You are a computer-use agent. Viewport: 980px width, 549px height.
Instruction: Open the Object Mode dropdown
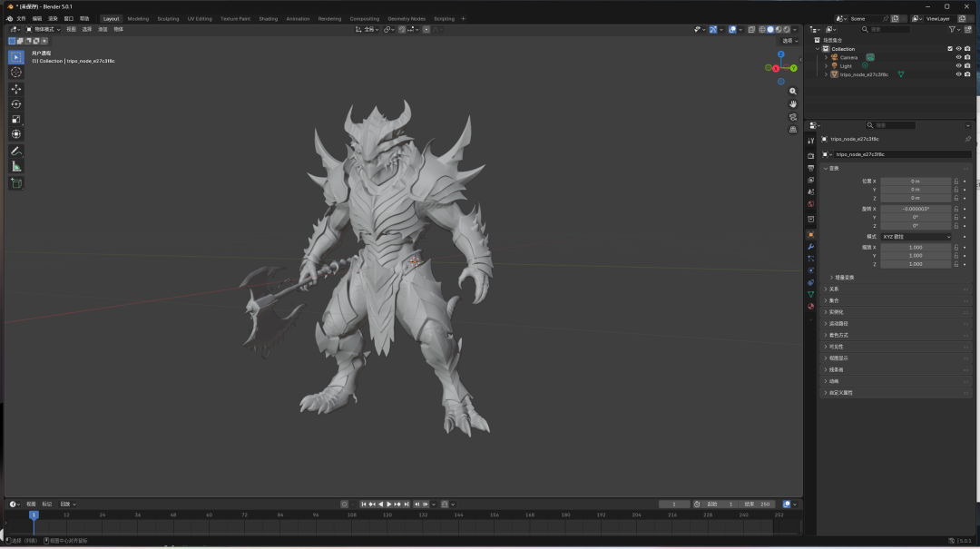coord(44,28)
